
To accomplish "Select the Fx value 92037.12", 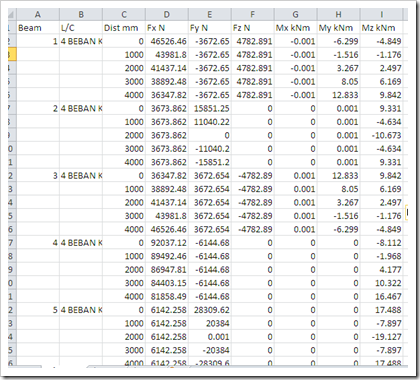I will [167, 243].
